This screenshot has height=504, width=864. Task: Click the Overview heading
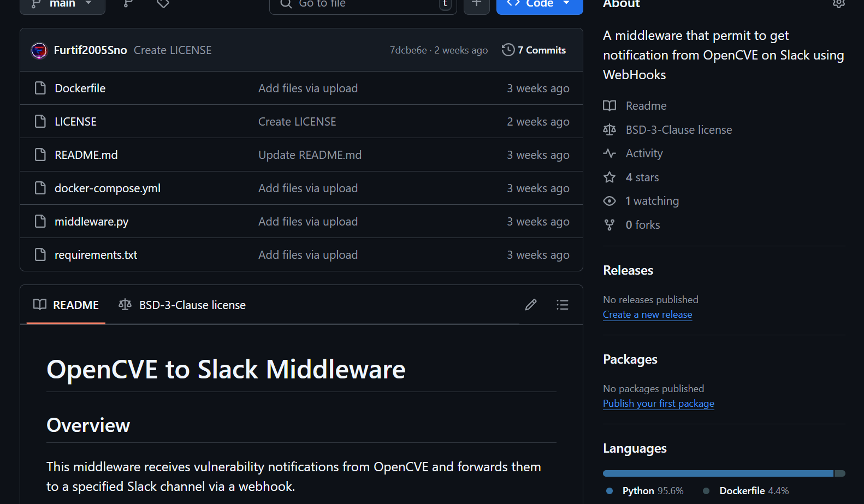tap(88, 425)
